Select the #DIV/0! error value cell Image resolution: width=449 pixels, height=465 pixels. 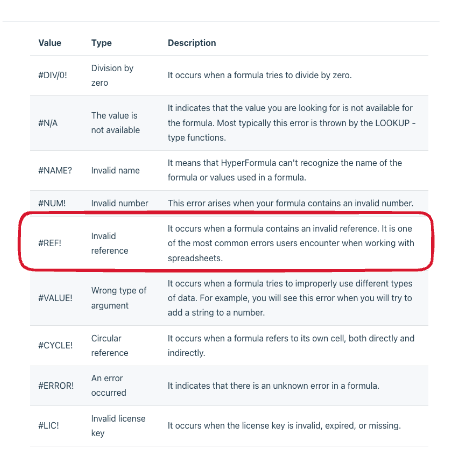point(52,75)
